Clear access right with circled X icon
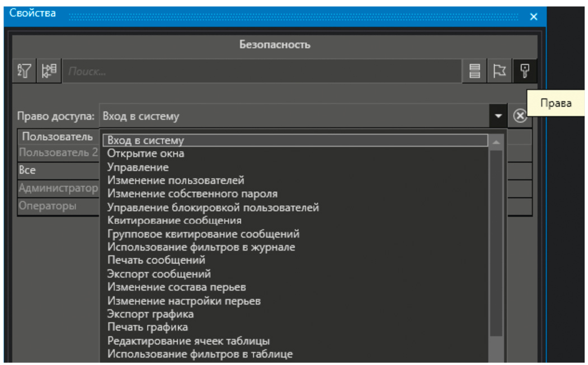Screen dimensions: 588x365 (520, 116)
